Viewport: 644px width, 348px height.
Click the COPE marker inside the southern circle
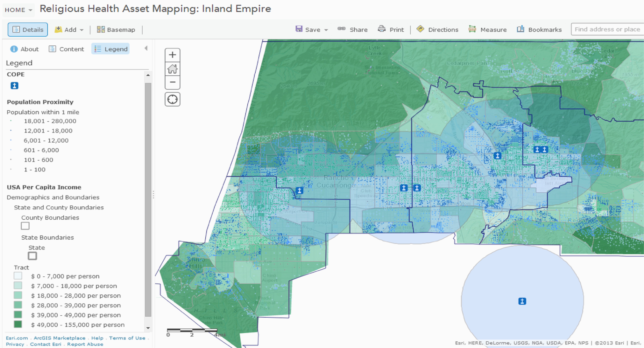(x=522, y=301)
